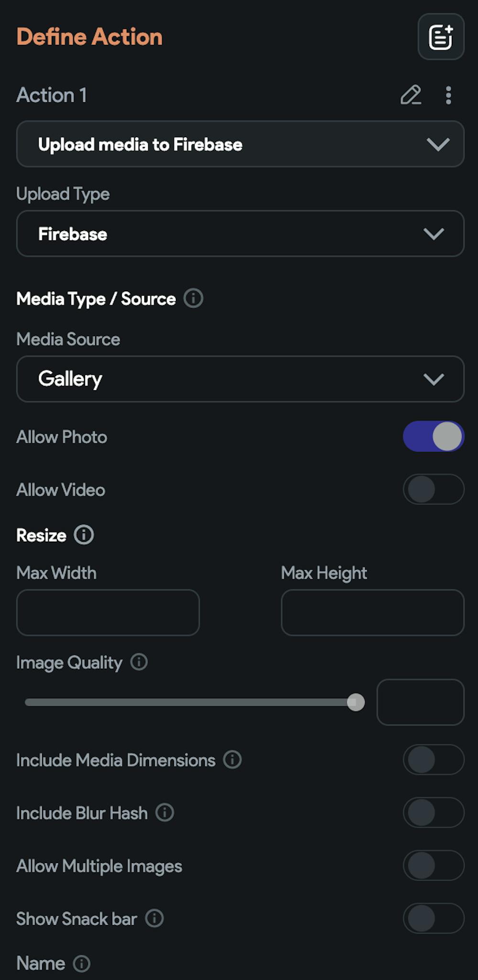Screen dimensions: 478x980
Task: Open the Upload media to Firebase dropdown
Action: 240,144
